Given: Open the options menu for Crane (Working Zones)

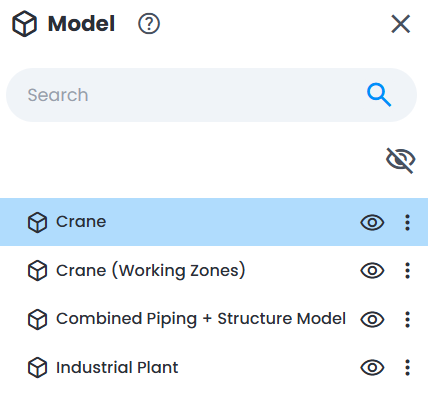Looking at the screenshot, I should pos(407,270).
